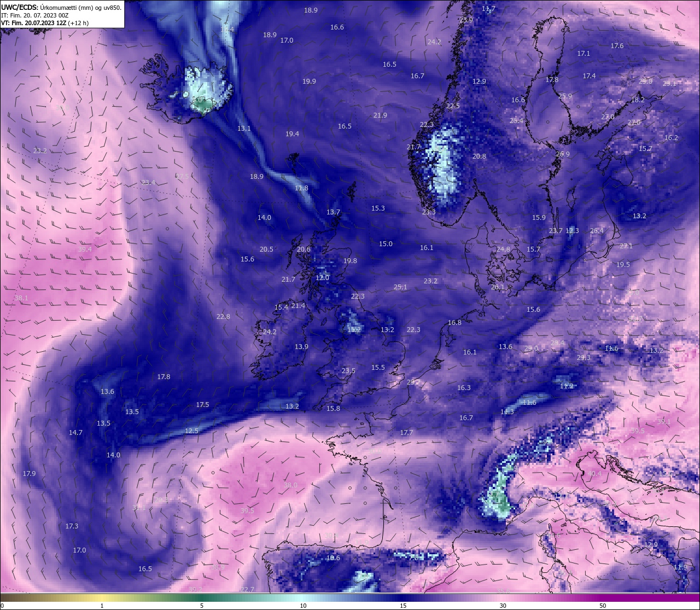Click the 30 tick on the color scale
This screenshot has height=610, width=700.
pyautogui.click(x=503, y=606)
